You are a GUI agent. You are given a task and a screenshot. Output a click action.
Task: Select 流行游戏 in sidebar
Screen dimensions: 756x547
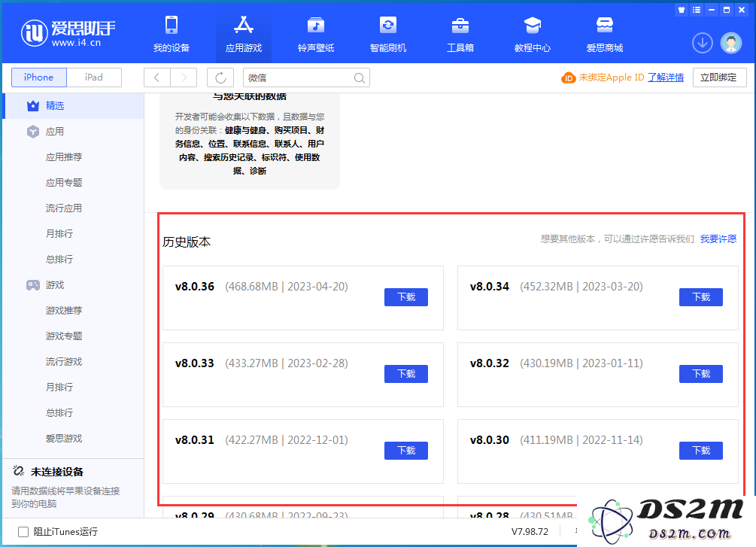point(64,362)
